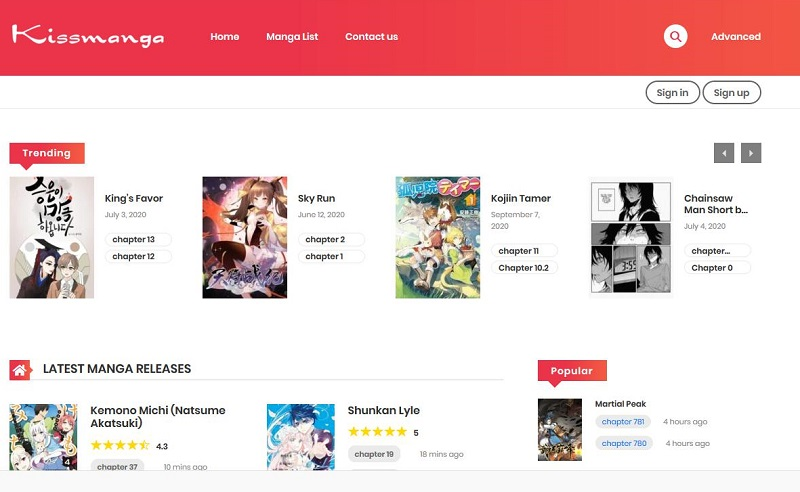Open Shunkan Lyle cover thumbnail
This screenshot has height=492, width=800.
301,437
